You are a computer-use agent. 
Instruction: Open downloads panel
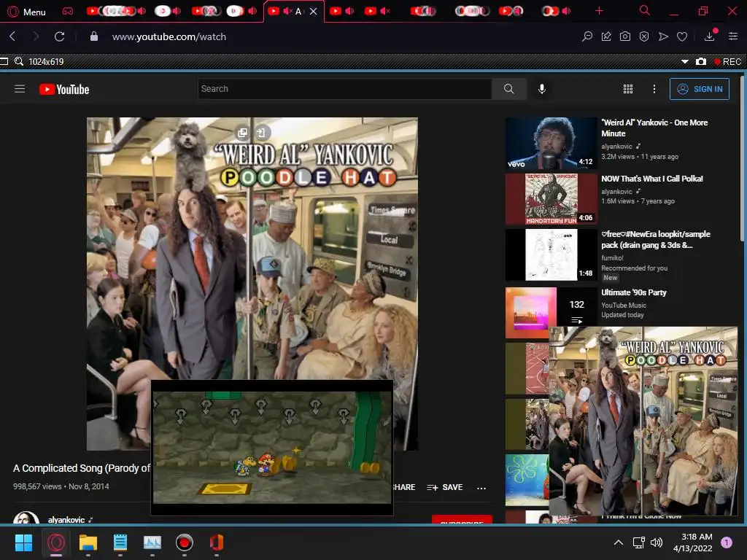709,36
